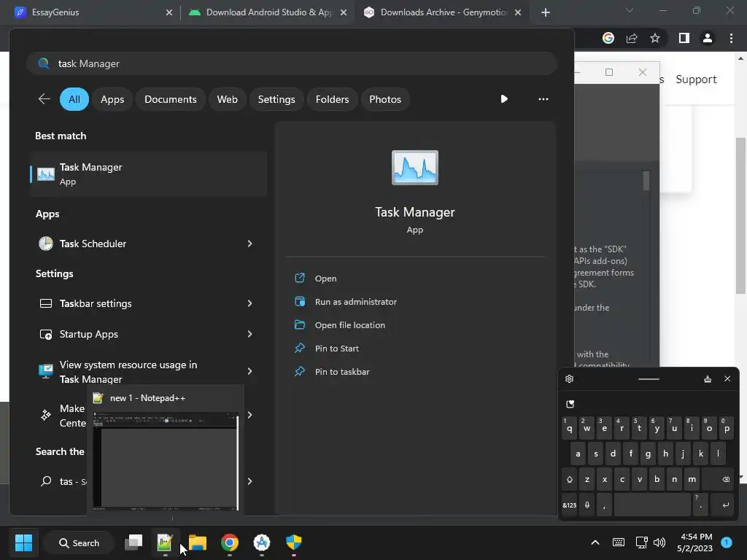Click the taskbar clock showing 4:54 PM

694,542
